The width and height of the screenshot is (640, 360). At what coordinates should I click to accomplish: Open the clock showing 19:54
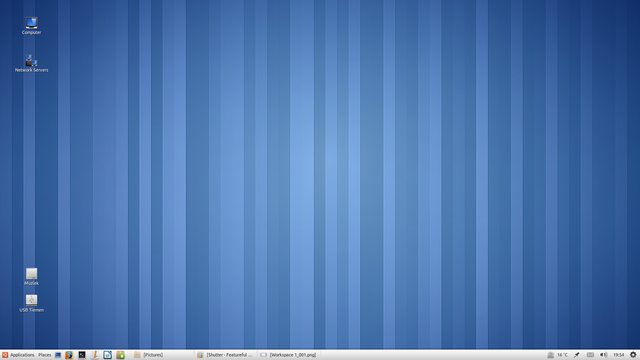619,355
